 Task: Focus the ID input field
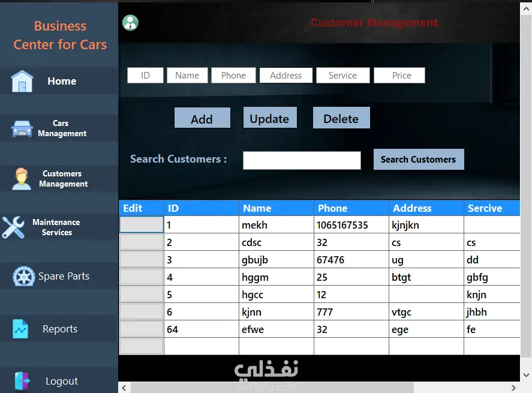(x=145, y=76)
